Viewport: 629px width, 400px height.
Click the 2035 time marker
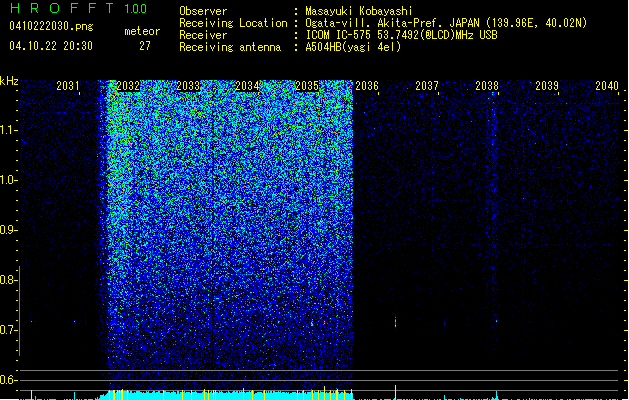(307, 86)
